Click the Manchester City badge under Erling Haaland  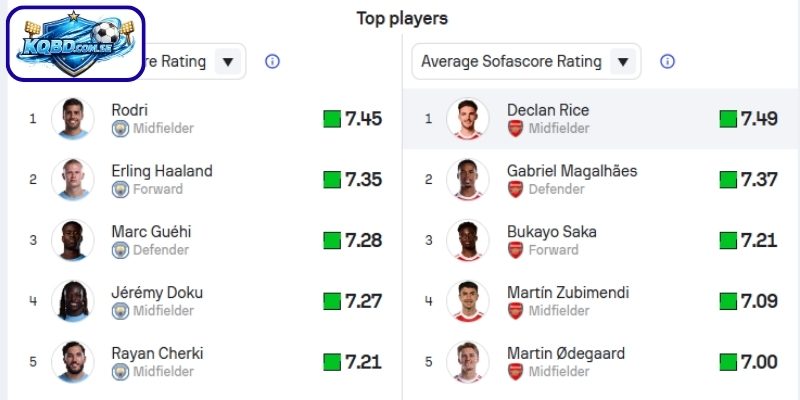120,189
